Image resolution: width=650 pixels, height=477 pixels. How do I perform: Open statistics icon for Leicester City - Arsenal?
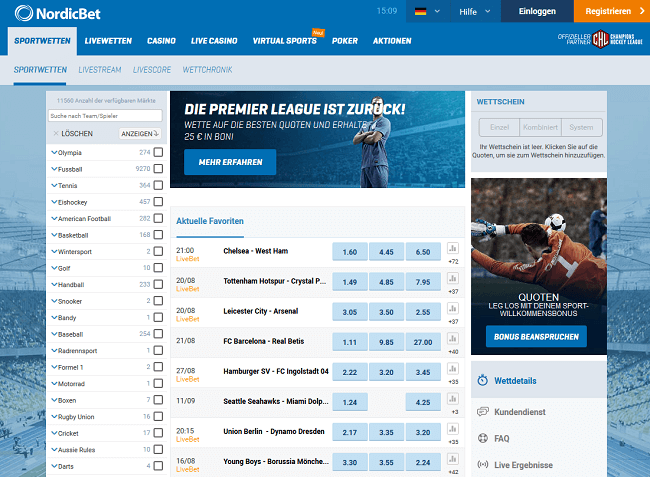tap(453, 308)
